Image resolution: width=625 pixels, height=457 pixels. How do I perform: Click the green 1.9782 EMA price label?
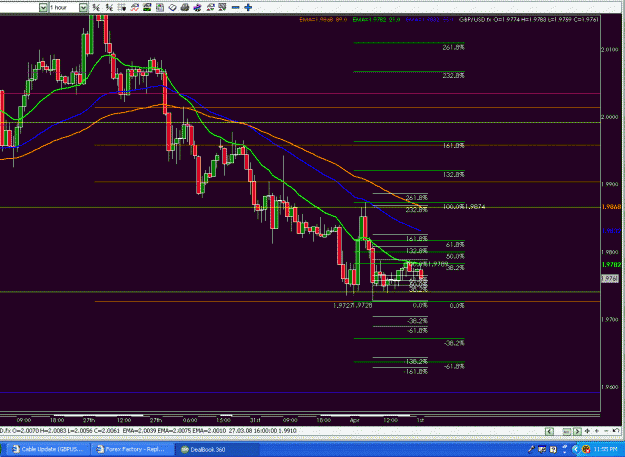tap(611, 265)
